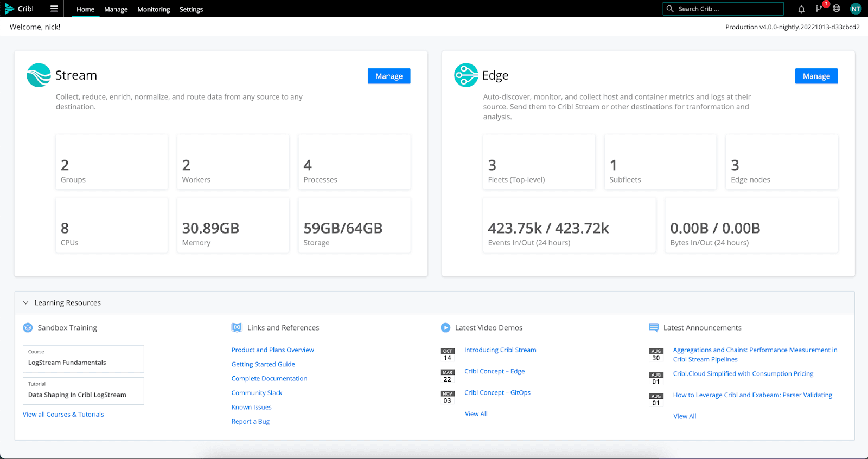The height and width of the screenshot is (459, 868).
Task: Click the Introducing Cribl Stream video link
Action: pyautogui.click(x=500, y=350)
